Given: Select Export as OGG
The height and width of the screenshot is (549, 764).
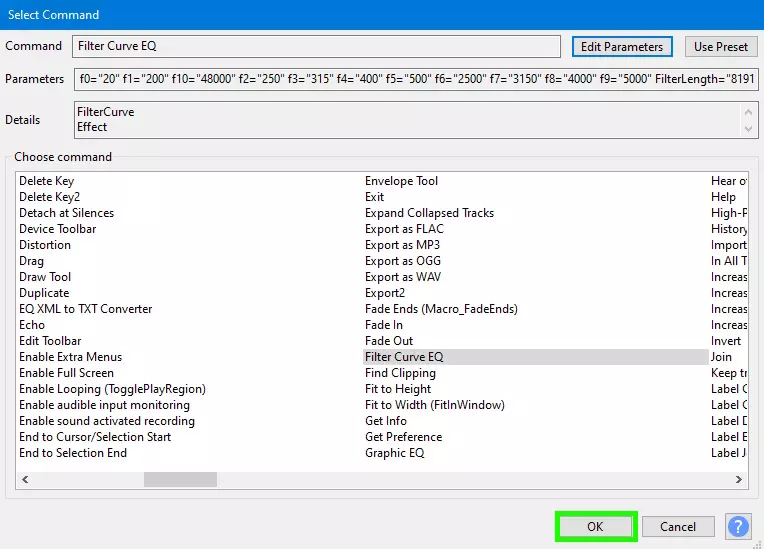Looking at the screenshot, I should [403, 261].
